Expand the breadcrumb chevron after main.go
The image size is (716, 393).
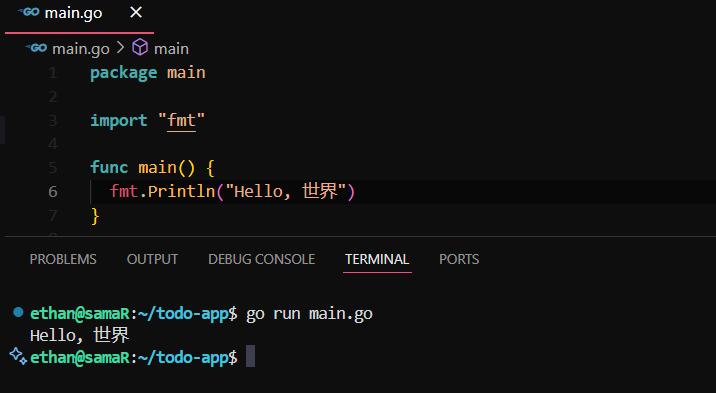pos(121,47)
